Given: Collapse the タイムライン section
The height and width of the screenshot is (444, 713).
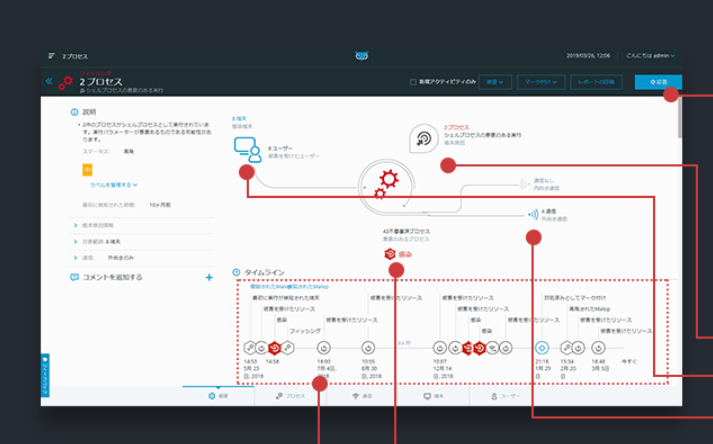Looking at the screenshot, I should 236,271.
